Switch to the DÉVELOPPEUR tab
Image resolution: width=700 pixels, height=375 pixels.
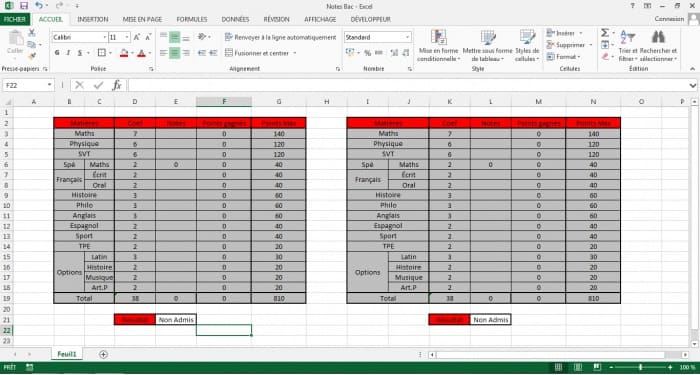371,19
